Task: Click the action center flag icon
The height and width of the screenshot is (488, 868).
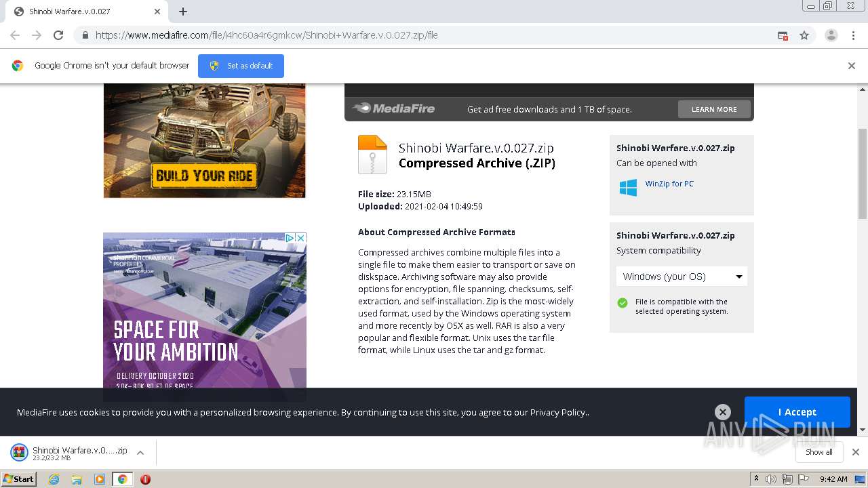Action: (804, 479)
